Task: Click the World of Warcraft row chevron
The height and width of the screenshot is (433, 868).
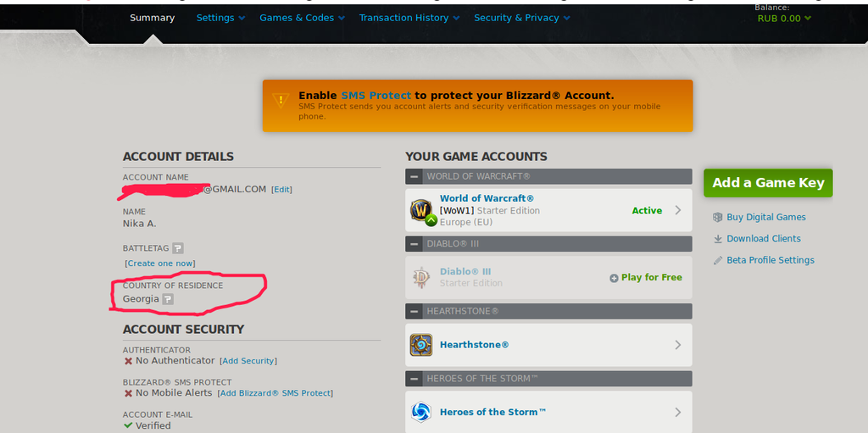Action: [678, 210]
